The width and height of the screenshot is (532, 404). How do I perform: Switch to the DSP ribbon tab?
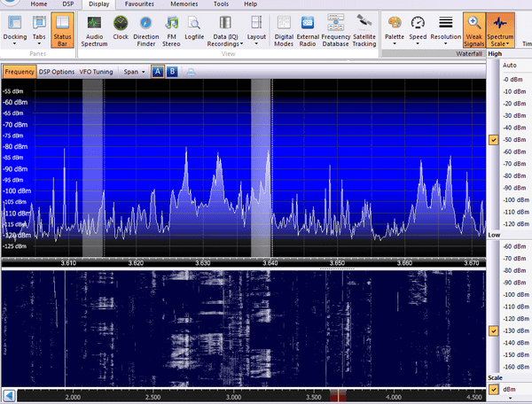point(67,4)
